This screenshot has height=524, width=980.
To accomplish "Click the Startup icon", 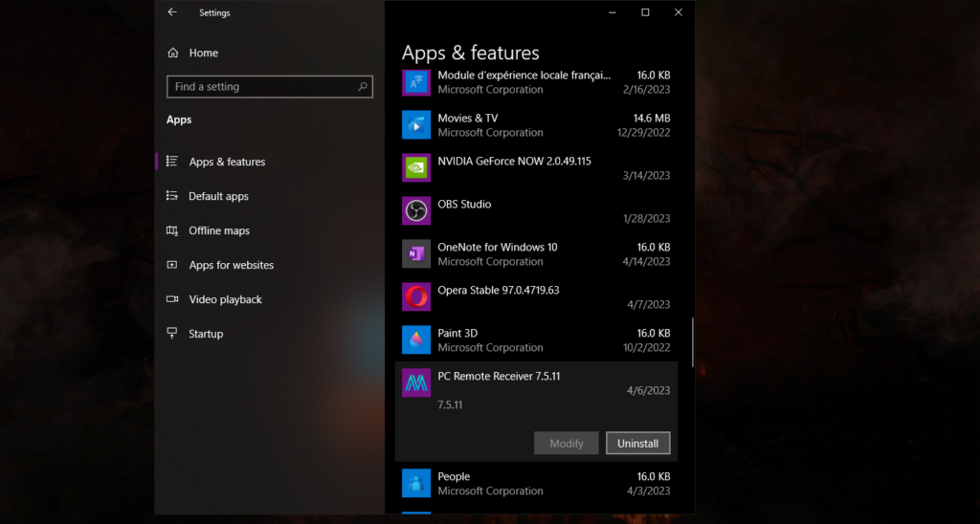I will pos(172,334).
